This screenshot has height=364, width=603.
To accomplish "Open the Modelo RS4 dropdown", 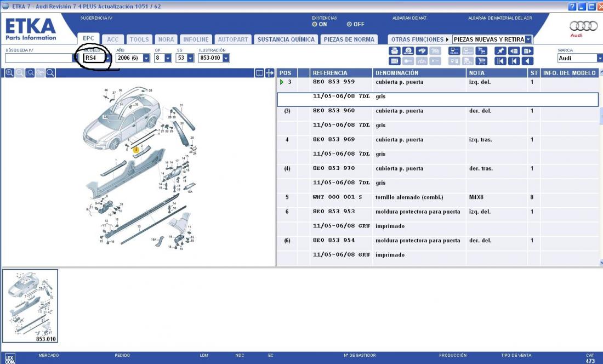I will click(x=108, y=58).
